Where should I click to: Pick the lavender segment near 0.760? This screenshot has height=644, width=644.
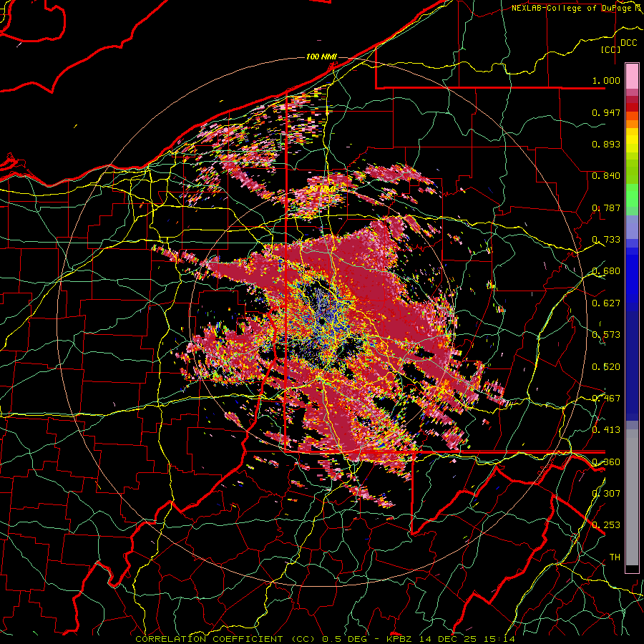coord(632,227)
